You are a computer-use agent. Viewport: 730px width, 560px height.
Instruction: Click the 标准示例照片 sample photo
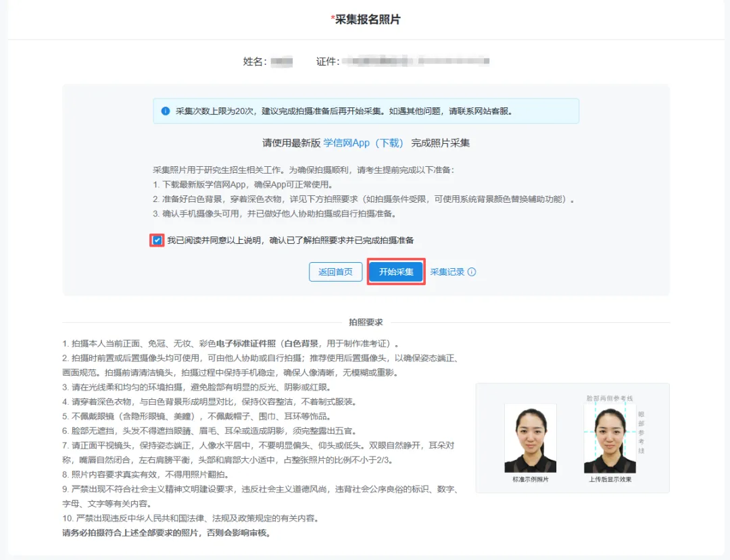(x=531, y=438)
